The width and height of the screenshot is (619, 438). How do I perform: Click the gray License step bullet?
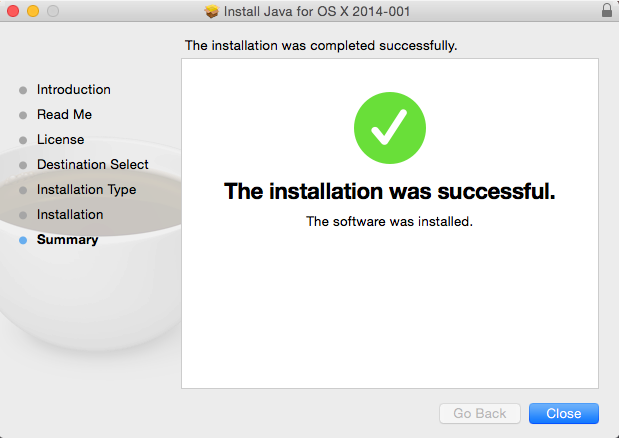(23, 140)
